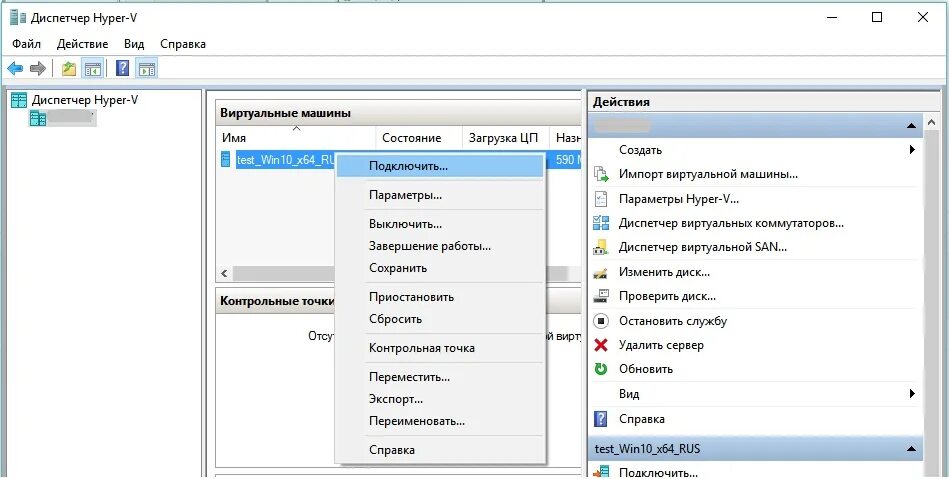Click the Forward arrow toolbar icon

click(38, 68)
